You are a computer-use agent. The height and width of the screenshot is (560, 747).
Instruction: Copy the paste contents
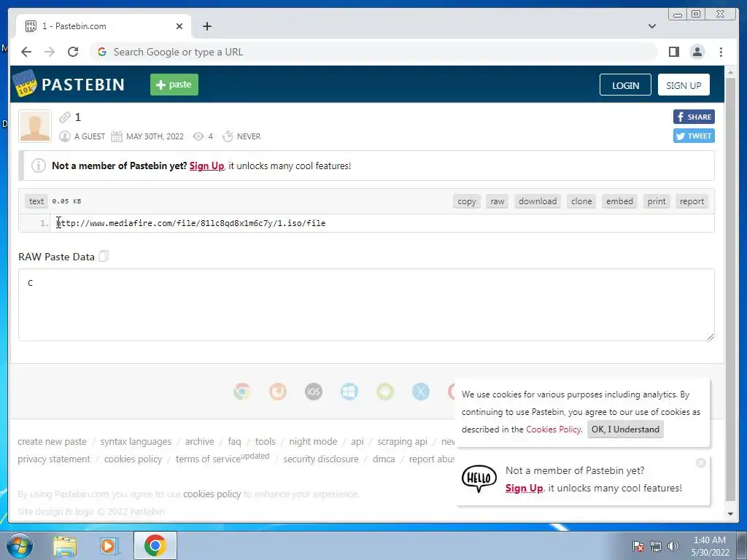[467, 201]
